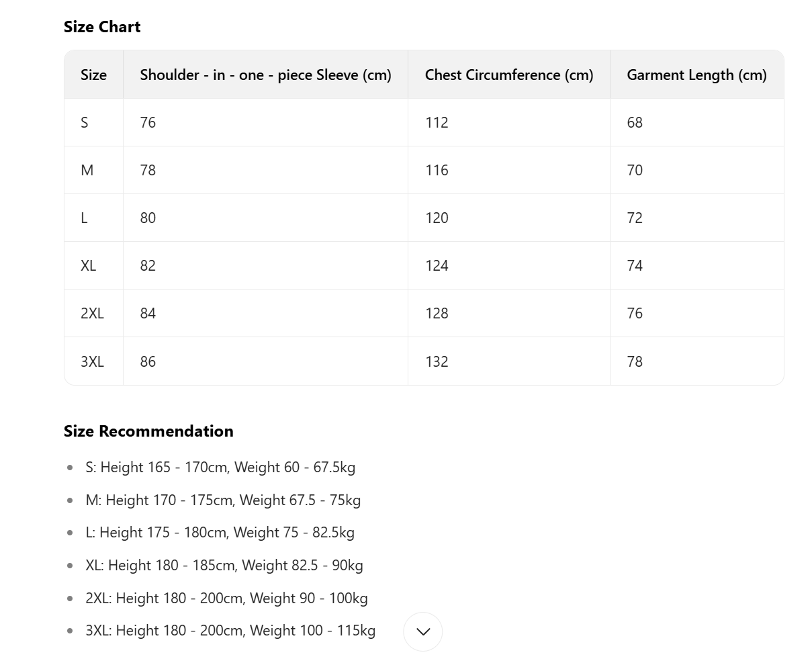Click the Size Recommendation heading
Viewport: 812px width, 663px height.
148,431
